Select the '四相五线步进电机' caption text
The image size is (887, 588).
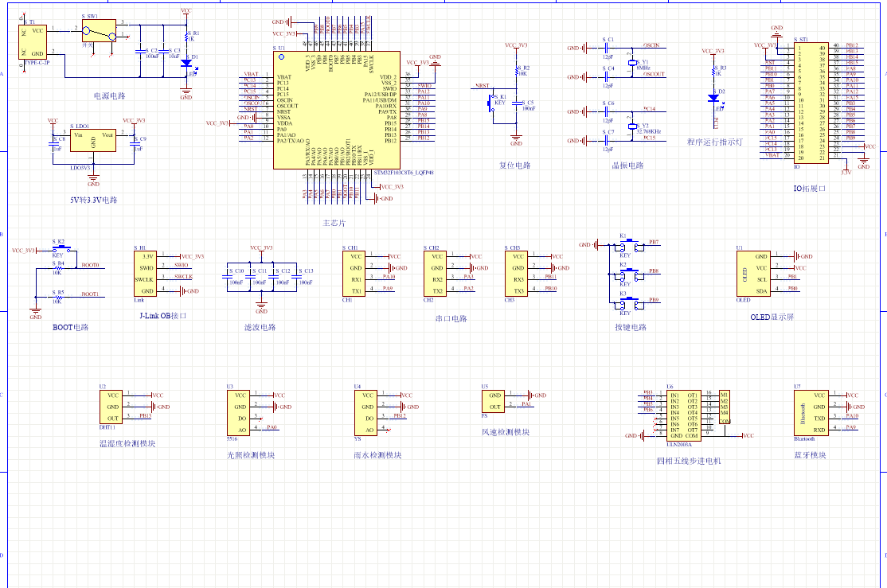(688, 461)
